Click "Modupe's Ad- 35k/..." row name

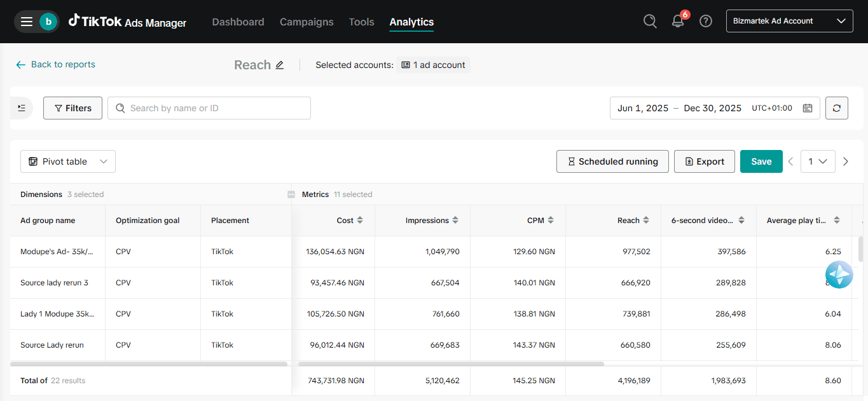coord(57,252)
